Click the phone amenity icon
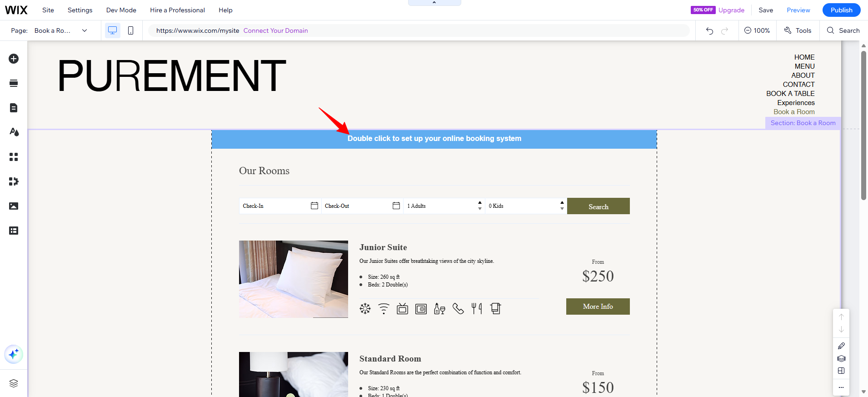The image size is (868, 397). click(458, 309)
